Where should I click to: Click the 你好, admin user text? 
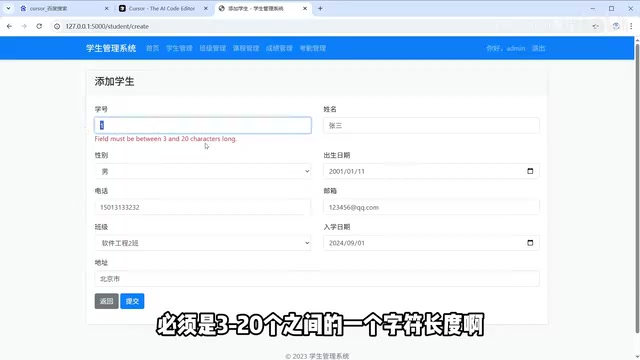[x=506, y=48]
